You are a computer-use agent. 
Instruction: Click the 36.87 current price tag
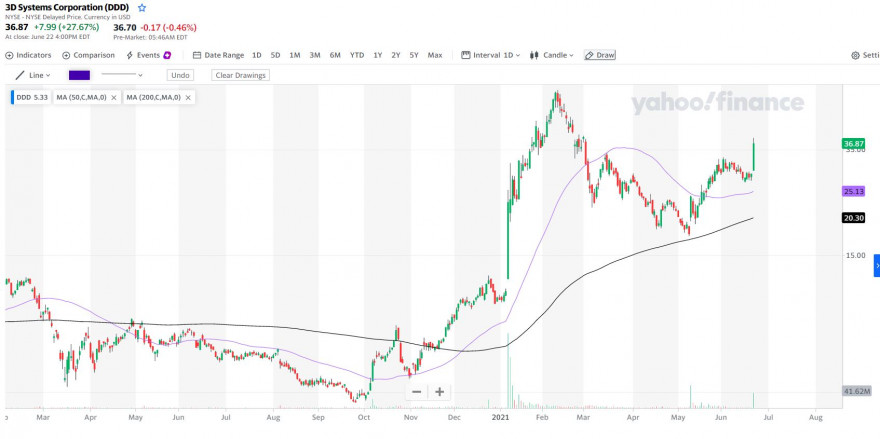pos(854,144)
